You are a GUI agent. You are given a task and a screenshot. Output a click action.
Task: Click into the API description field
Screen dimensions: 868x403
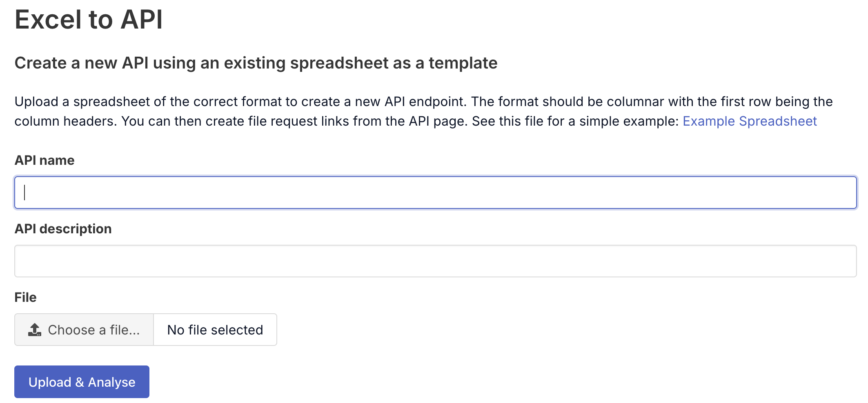point(435,261)
